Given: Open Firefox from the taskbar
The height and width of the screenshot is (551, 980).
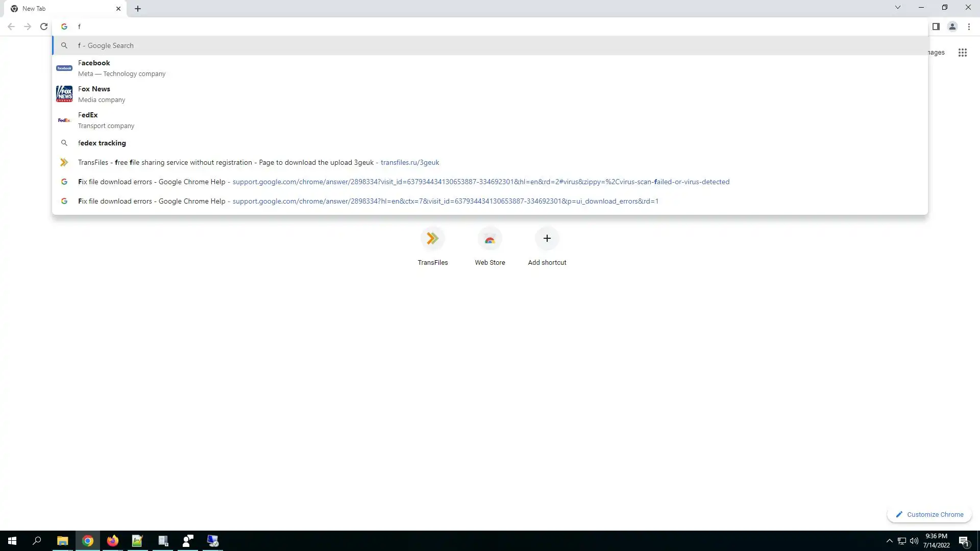Looking at the screenshot, I should coord(112,541).
